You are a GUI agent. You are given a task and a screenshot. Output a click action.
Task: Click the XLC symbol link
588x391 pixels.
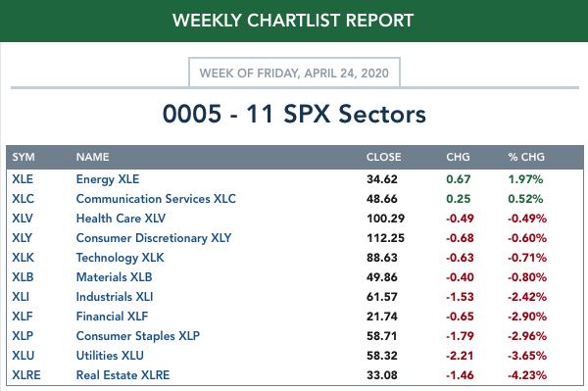coord(23,199)
